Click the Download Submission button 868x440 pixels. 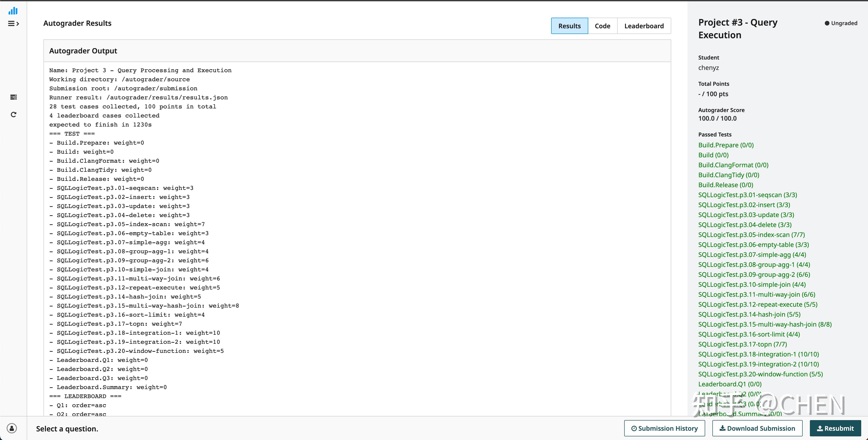(757, 428)
